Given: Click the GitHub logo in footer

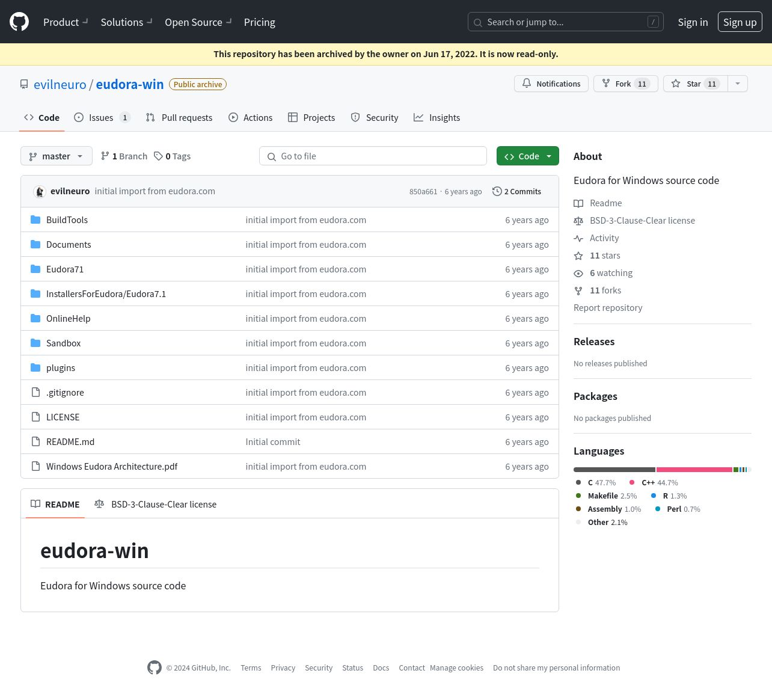Looking at the screenshot, I should click(155, 668).
